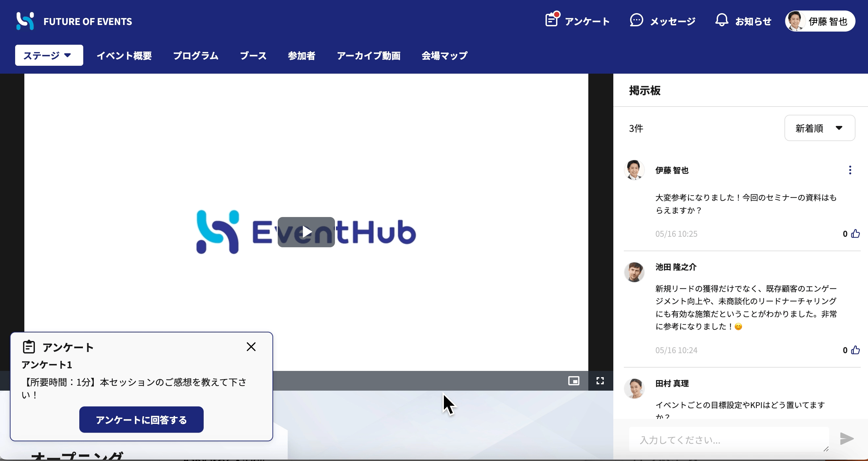Open the お知らせ notification bell
The image size is (868, 461).
tap(722, 20)
